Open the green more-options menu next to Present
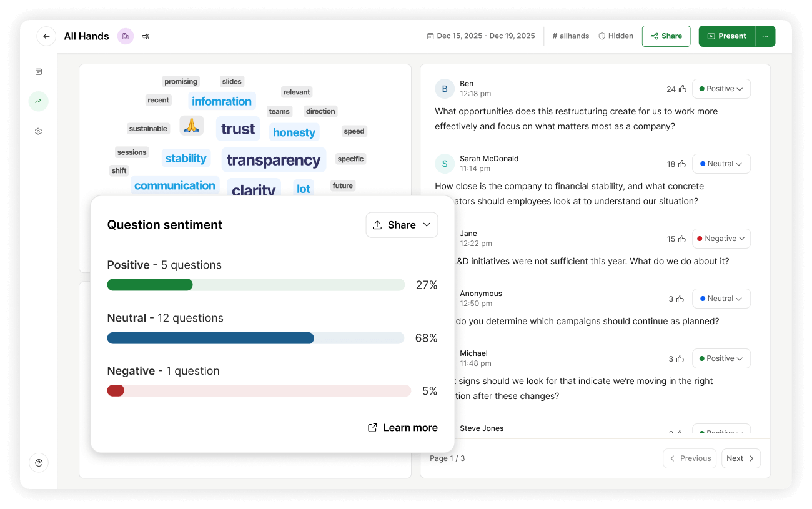 (765, 36)
